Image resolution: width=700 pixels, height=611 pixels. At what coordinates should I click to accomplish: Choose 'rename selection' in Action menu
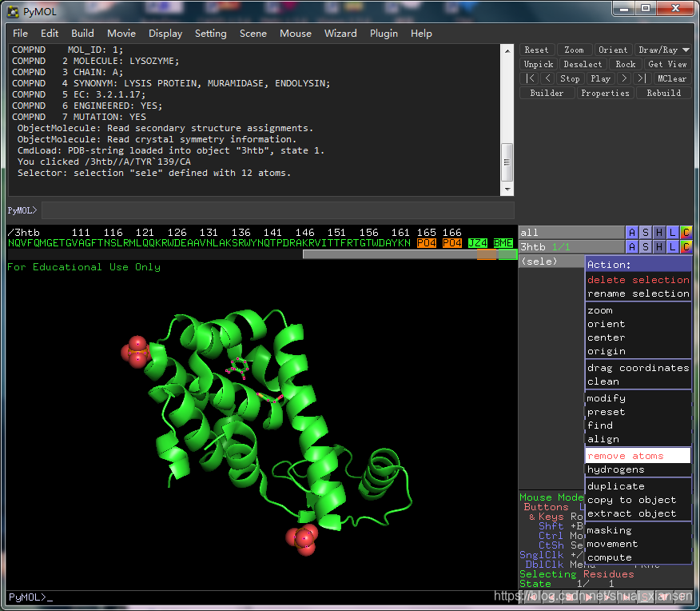[638, 294]
